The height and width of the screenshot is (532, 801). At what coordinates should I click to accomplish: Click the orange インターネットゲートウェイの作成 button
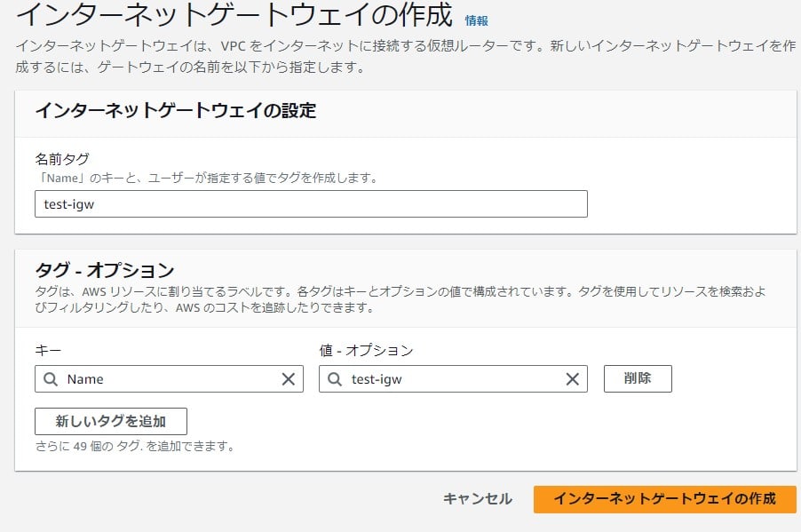click(664, 499)
